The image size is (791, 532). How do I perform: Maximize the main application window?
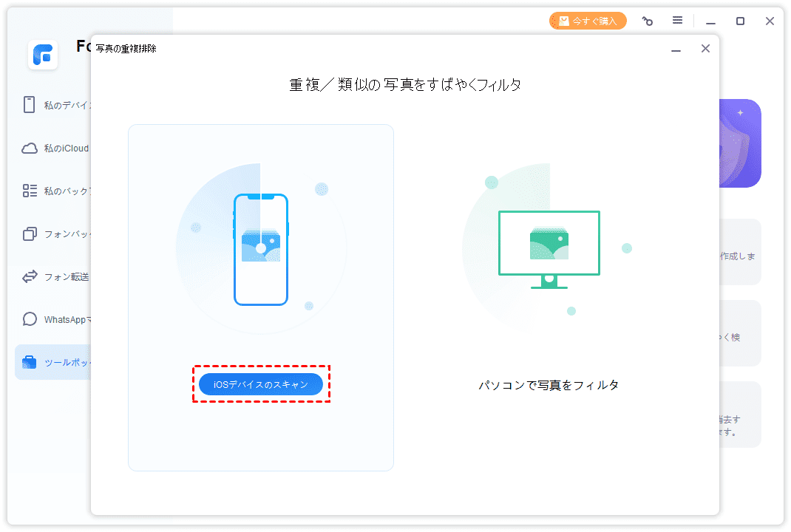click(740, 21)
